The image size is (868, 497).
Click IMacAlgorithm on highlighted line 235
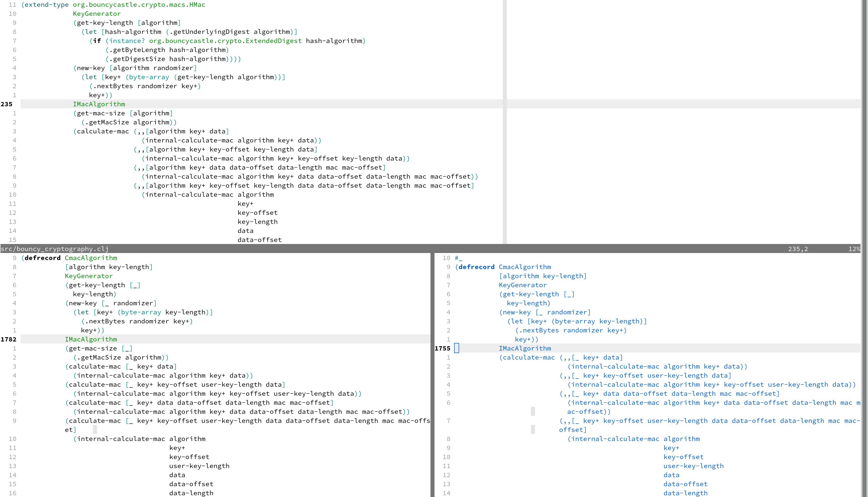coord(99,104)
